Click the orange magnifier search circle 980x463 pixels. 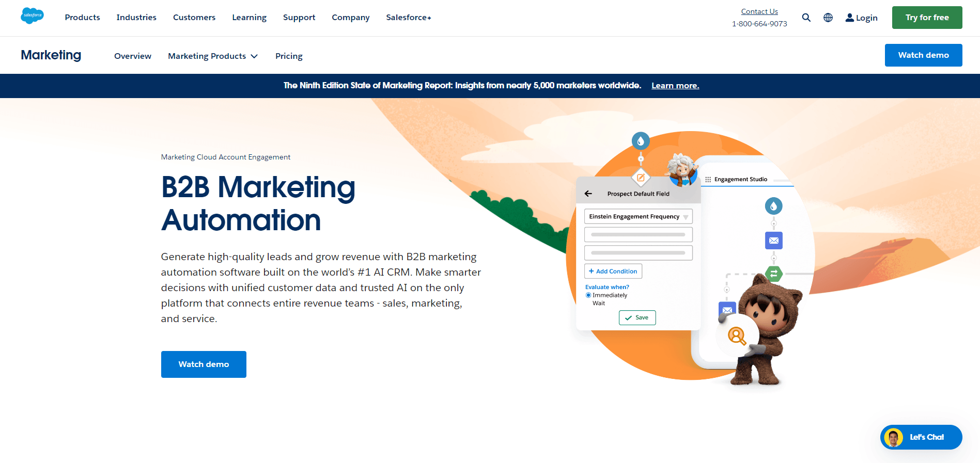tap(737, 336)
